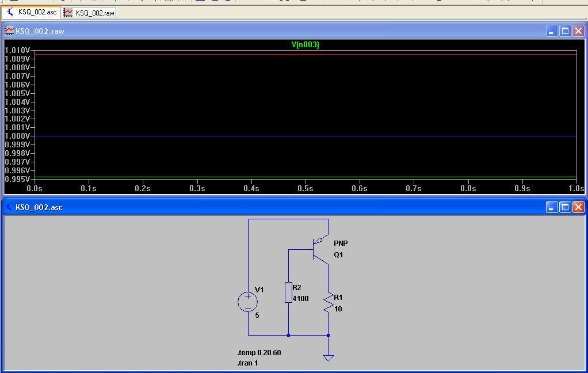Click the 1.000V label on vertical axis

pos(17,136)
